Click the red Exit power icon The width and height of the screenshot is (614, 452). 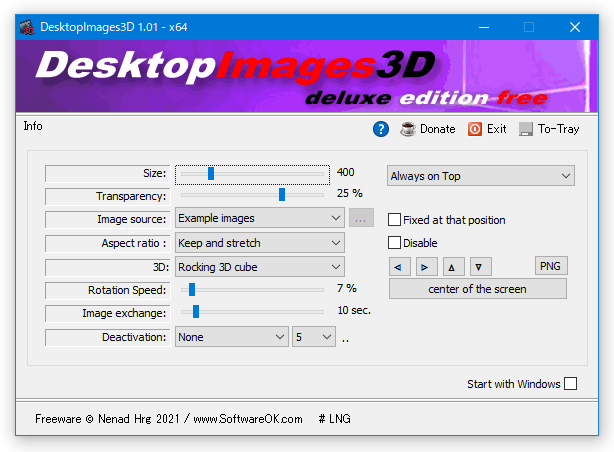(x=475, y=129)
